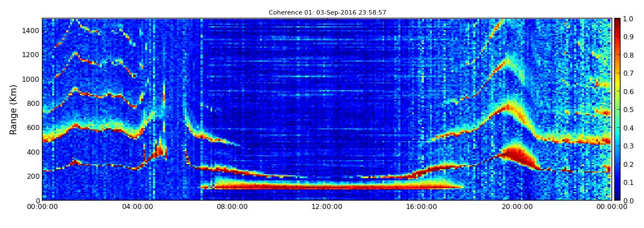Click the '0.5' colorbar label
Screen dimensions: 644x228
(x=628, y=110)
